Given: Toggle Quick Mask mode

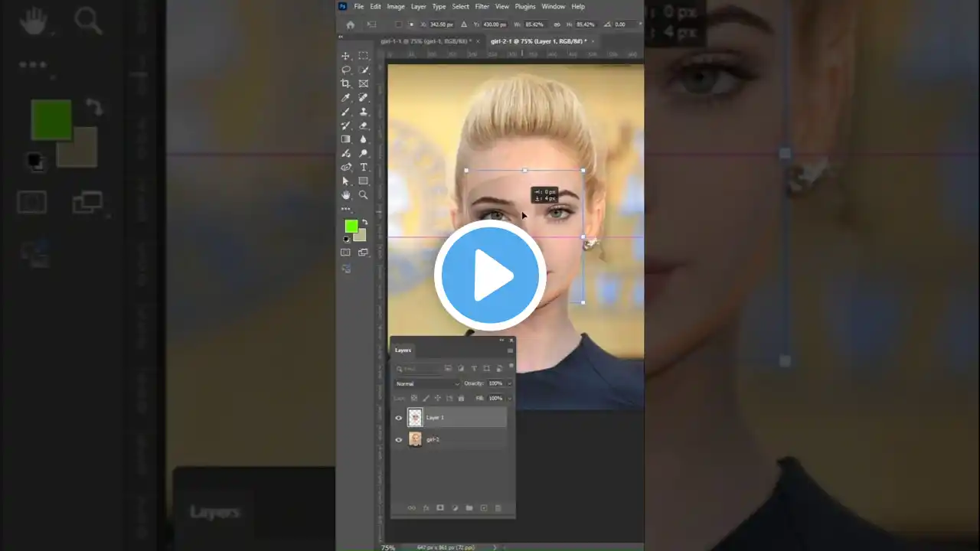Looking at the screenshot, I should pyautogui.click(x=346, y=253).
